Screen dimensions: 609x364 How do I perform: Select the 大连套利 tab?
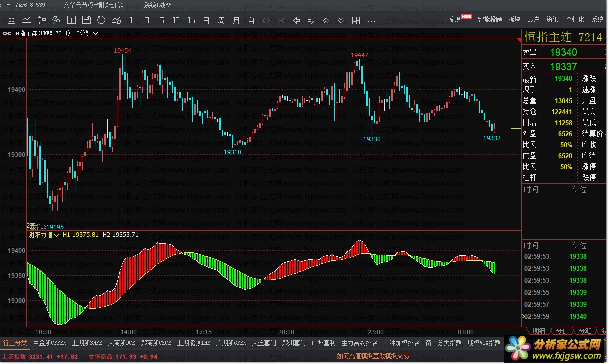coord(264,343)
